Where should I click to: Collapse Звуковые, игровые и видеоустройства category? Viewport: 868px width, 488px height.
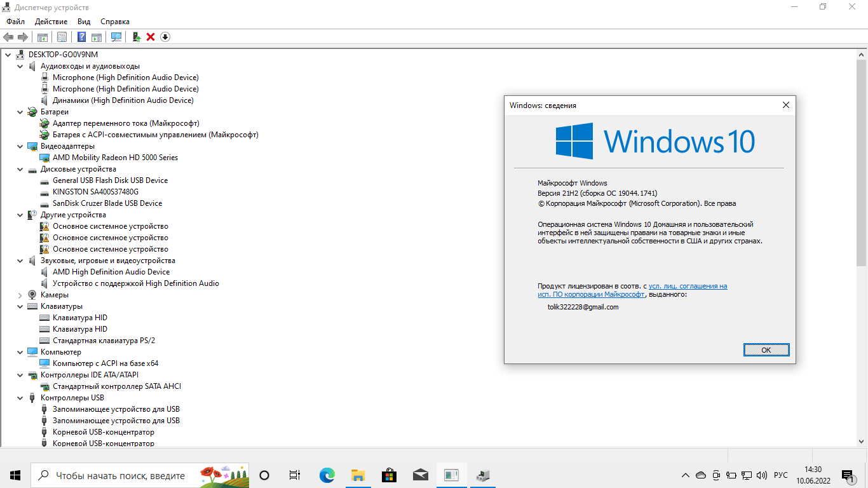pyautogui.click(x=20, y=261)
